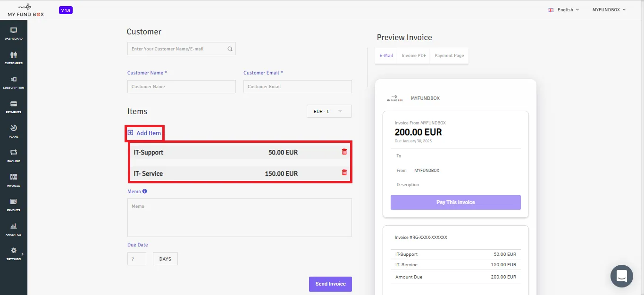
Task: Delete the IT-Support item
Action: click(x=344, y=152)
